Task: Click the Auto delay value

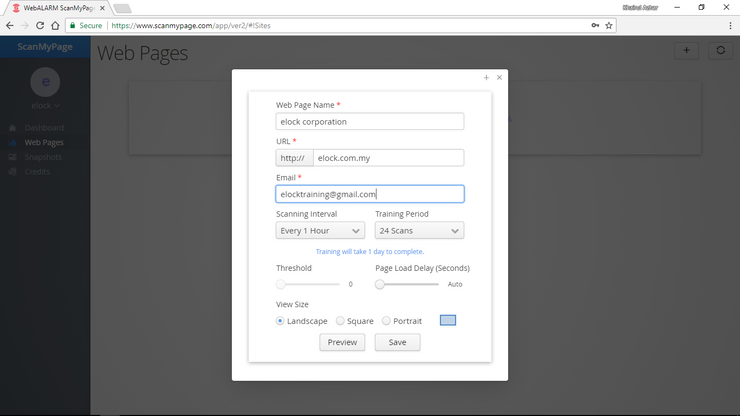Action: click(x=455, y=284)
